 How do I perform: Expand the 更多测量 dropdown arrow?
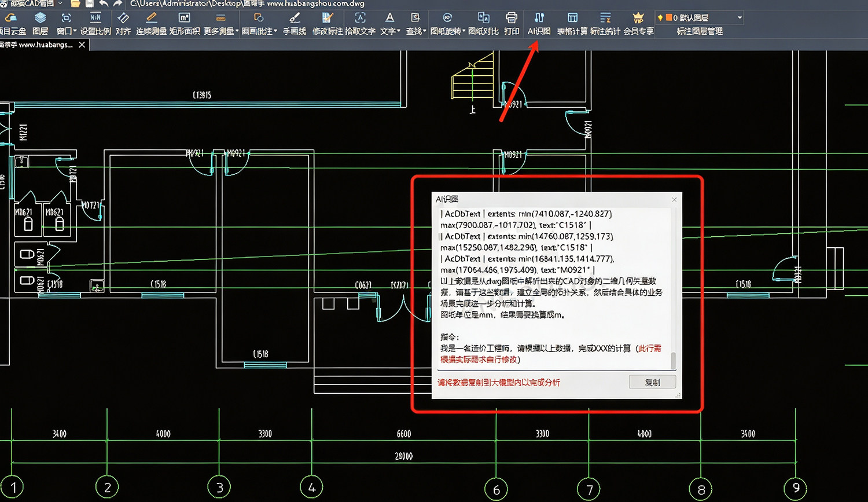click(x=237, y=31)
